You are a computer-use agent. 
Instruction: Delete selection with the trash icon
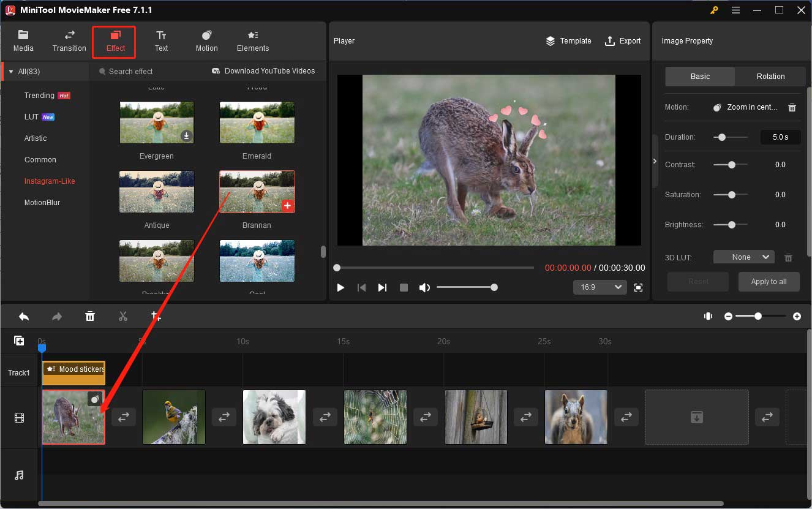(90, 316)
